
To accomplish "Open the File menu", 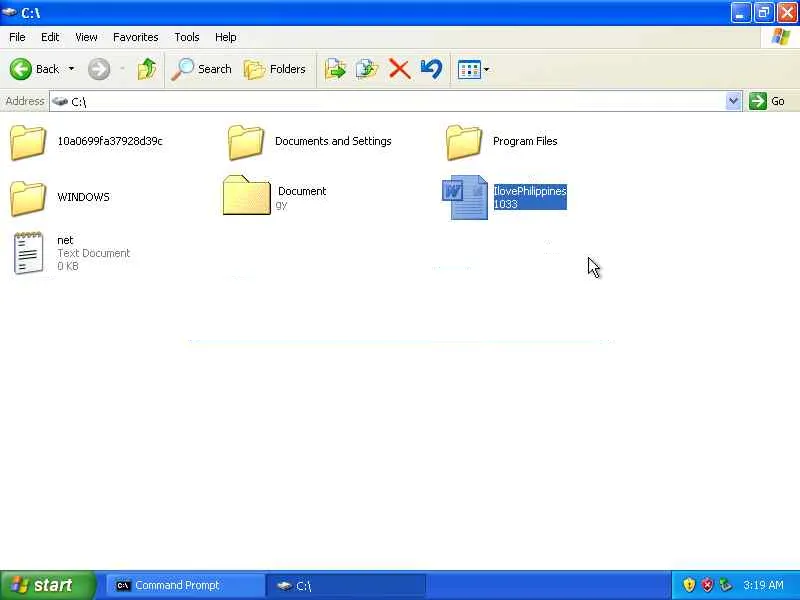I will 17,37.
